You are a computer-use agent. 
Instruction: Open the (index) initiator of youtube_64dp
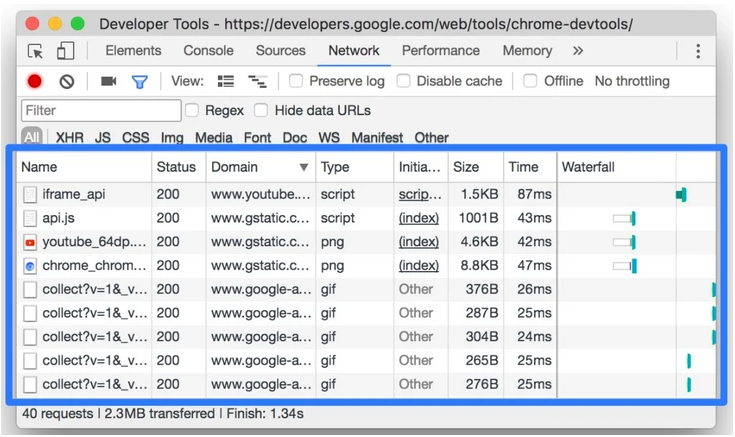(x=419, y=242)
